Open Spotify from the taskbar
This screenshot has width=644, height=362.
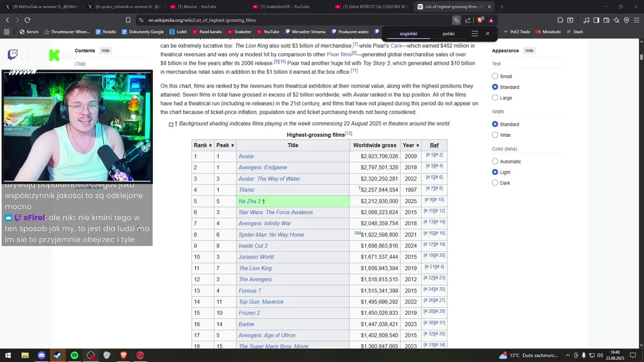pos(74,355)
